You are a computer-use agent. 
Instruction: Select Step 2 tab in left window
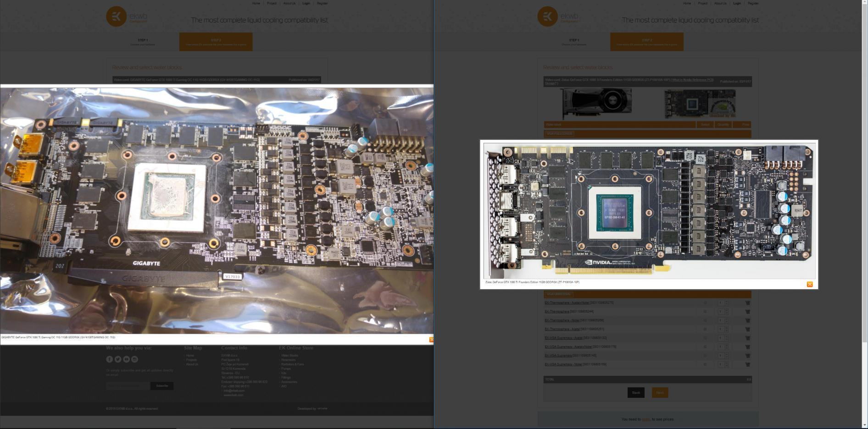pos(216,42)
